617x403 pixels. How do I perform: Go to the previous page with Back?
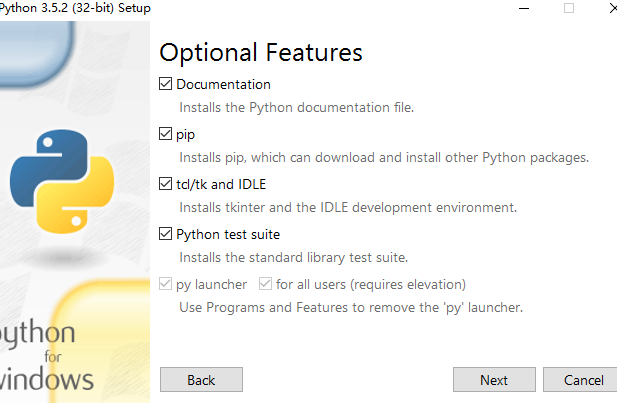[201, 380]
